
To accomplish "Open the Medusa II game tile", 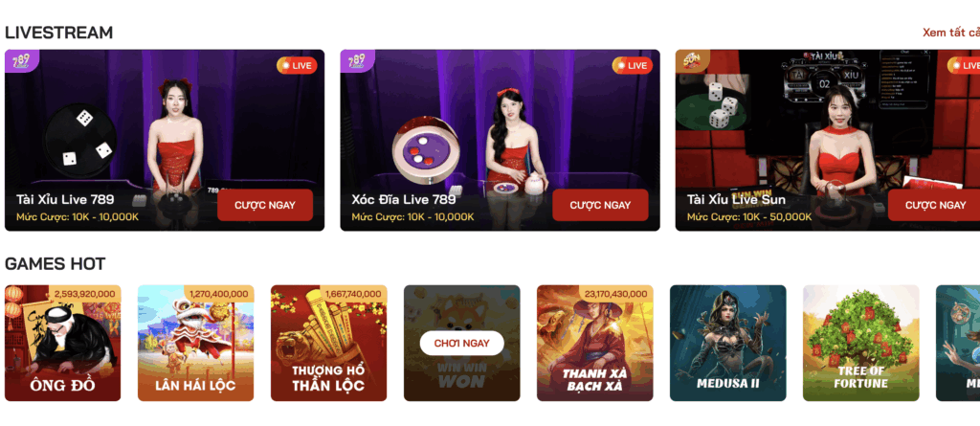I will (x=728, y=343).
